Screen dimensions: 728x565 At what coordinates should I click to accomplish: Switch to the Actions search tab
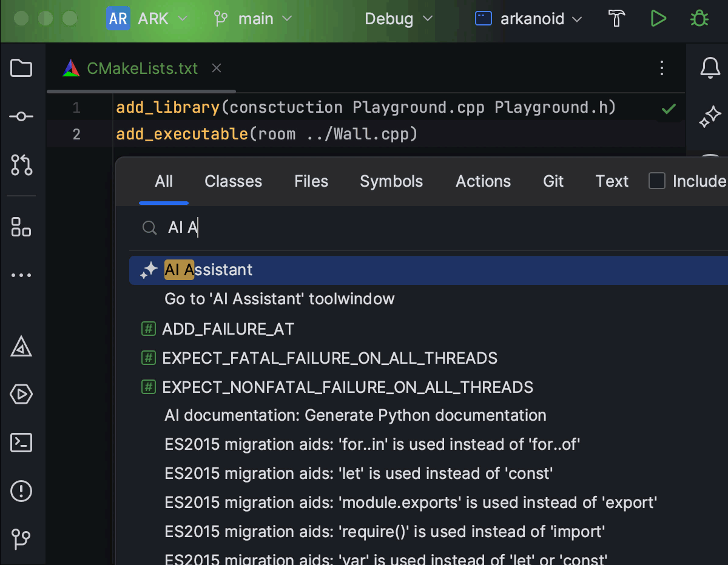pyautogui.click(x=483, y=181)
